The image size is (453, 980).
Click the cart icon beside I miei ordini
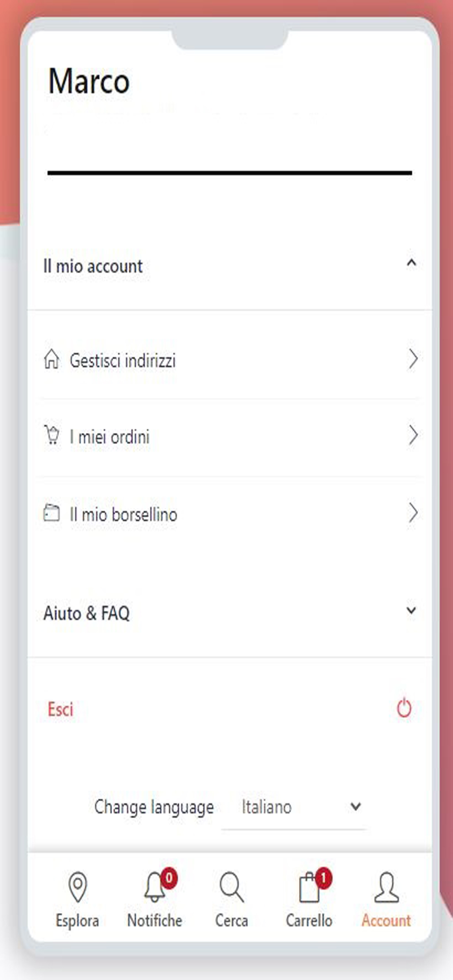(51, 435)
